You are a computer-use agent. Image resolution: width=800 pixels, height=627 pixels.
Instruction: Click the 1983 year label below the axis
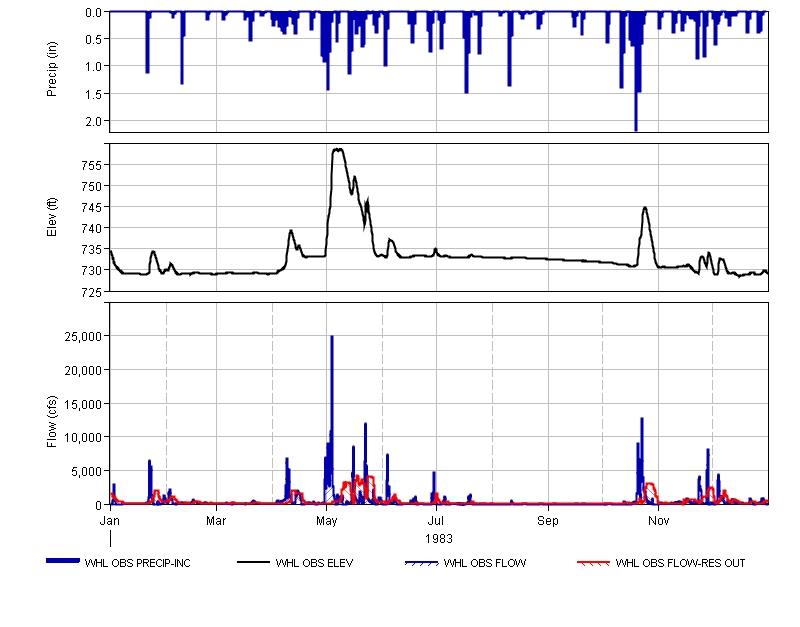pyautogui.click(x=438, y=538)
